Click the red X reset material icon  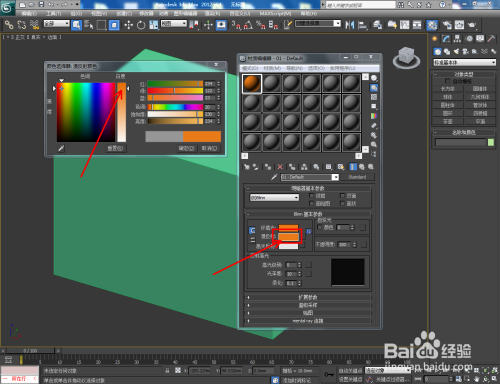[x=280, y=167]
